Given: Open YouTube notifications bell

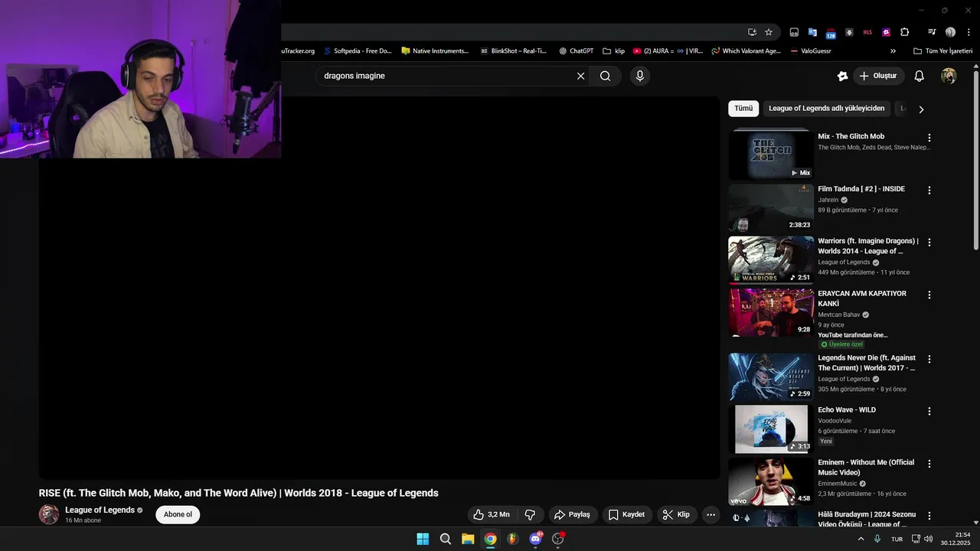Looking at the screenshot, I should [x=920, y=76].
